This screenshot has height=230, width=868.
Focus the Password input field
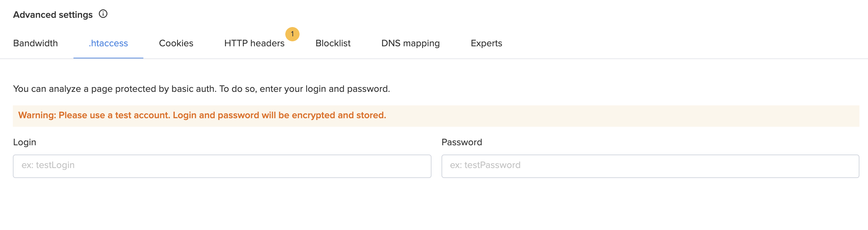[x=650, y=166]
